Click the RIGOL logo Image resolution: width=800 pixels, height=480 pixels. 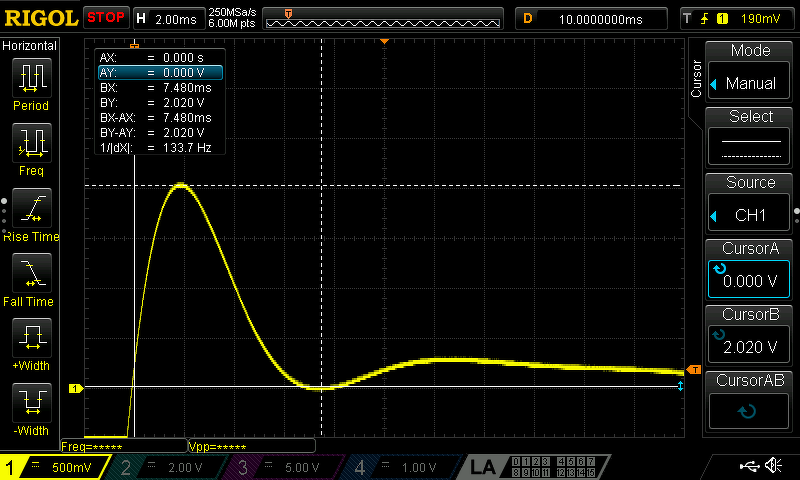coord(41,18)
